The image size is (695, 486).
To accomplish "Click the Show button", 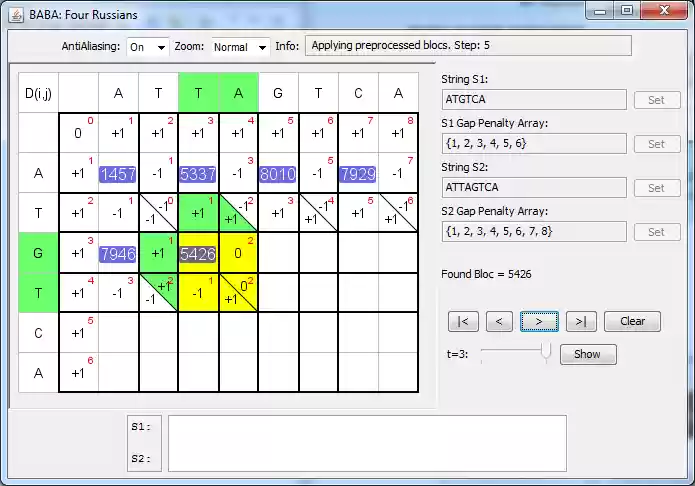I will (x=588, y=354).
